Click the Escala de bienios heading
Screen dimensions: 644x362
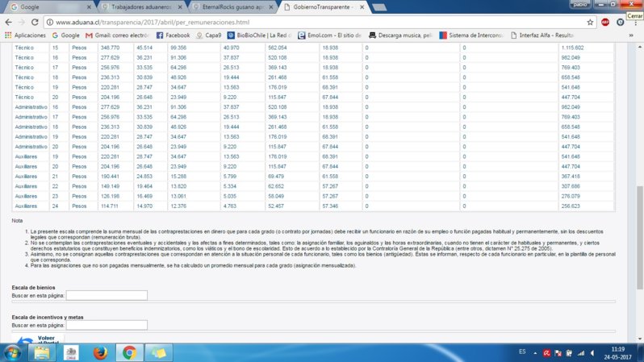point(33,287)
